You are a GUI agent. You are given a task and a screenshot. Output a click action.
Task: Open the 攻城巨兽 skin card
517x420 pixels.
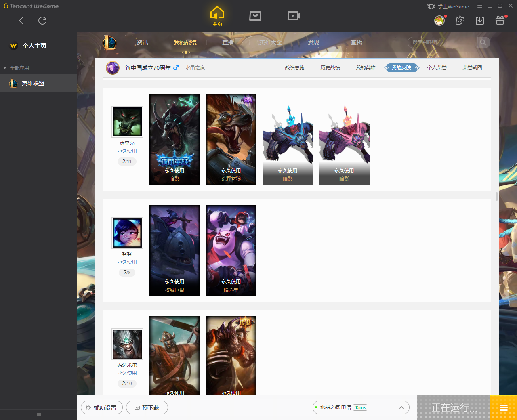click(174, 250)
